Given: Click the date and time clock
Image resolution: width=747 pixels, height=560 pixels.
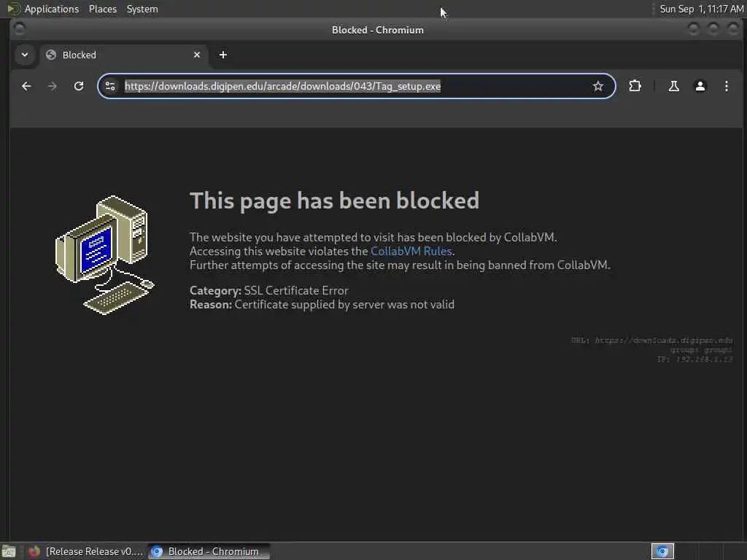Looking at the screenshot, I should pyautogui.click(x=701, y=9).
